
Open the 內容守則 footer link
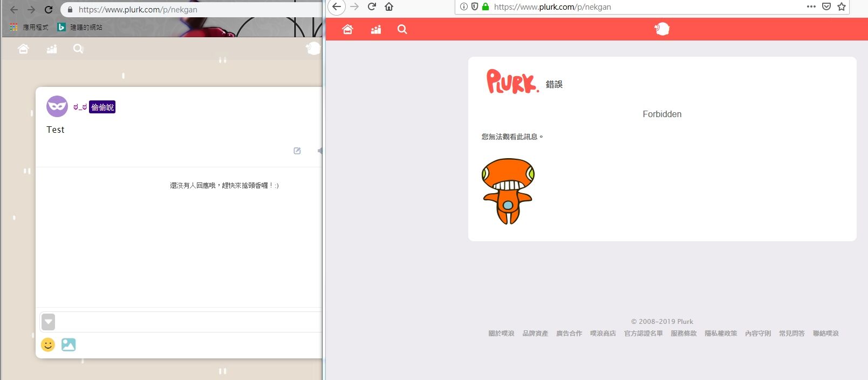[758, 334]
